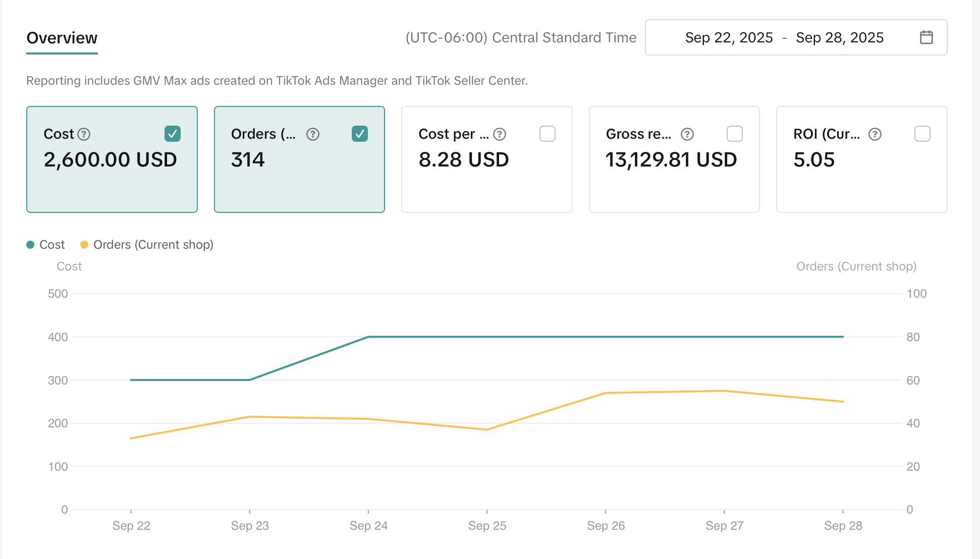This screenshot has height=559, width=980.
Task: Enable the Gross revenue checkbox
Action: click(x=735, y=134)
